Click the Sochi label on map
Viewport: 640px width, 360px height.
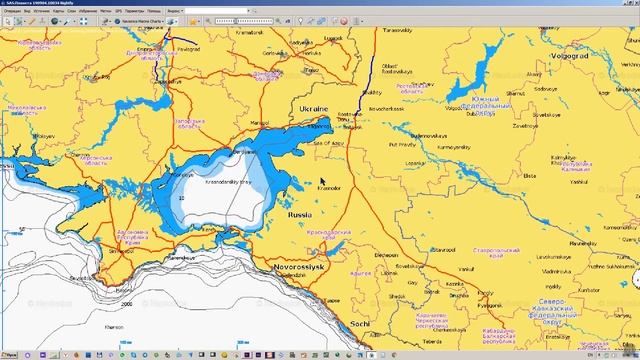coord(360,324)
